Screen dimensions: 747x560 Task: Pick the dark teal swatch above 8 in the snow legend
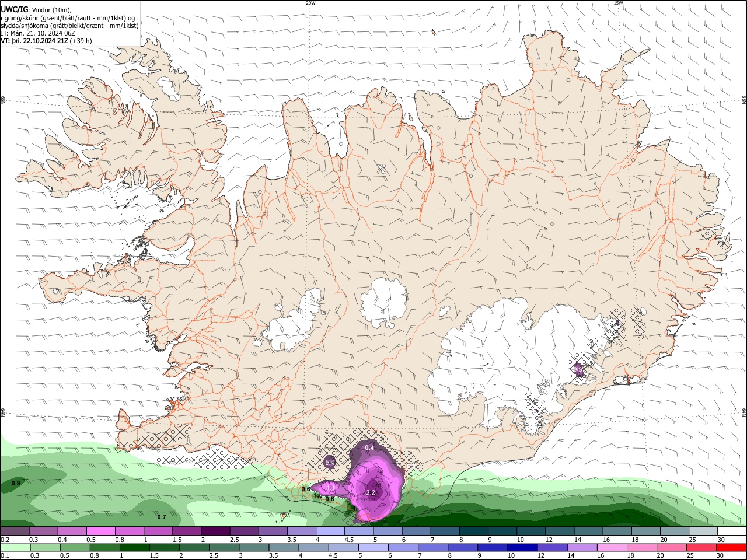pos(474,531)
